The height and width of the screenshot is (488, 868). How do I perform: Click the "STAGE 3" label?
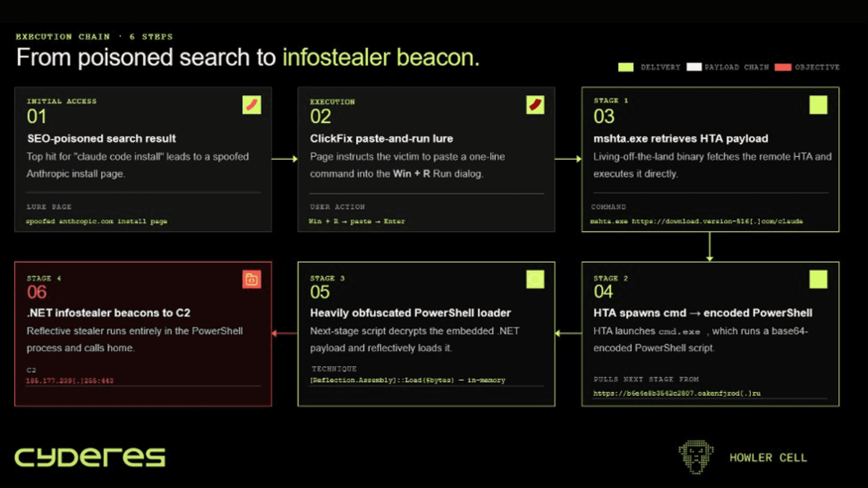[x=327, y=278]
